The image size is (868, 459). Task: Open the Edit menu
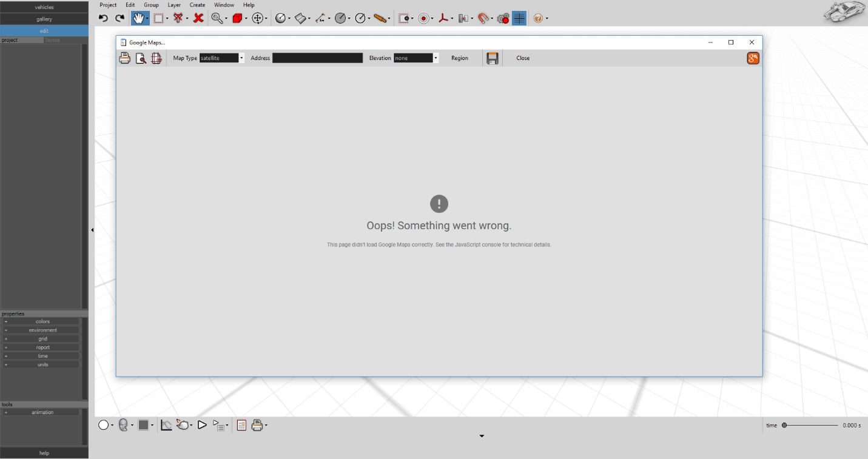[x=130, y=5]
